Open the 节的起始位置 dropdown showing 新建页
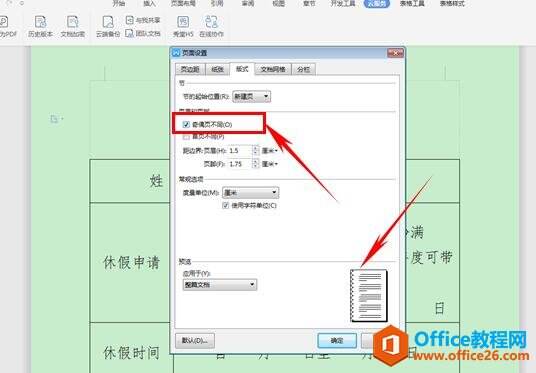This screenshot has height=373, width=536. [251, 97]
